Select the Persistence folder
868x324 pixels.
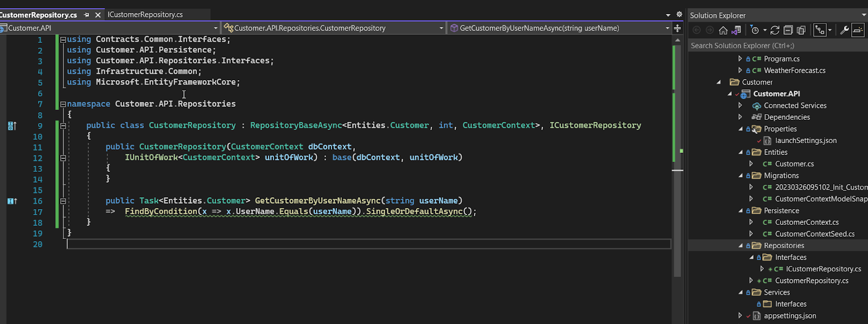pyautogui.click(x=781, y=211)
